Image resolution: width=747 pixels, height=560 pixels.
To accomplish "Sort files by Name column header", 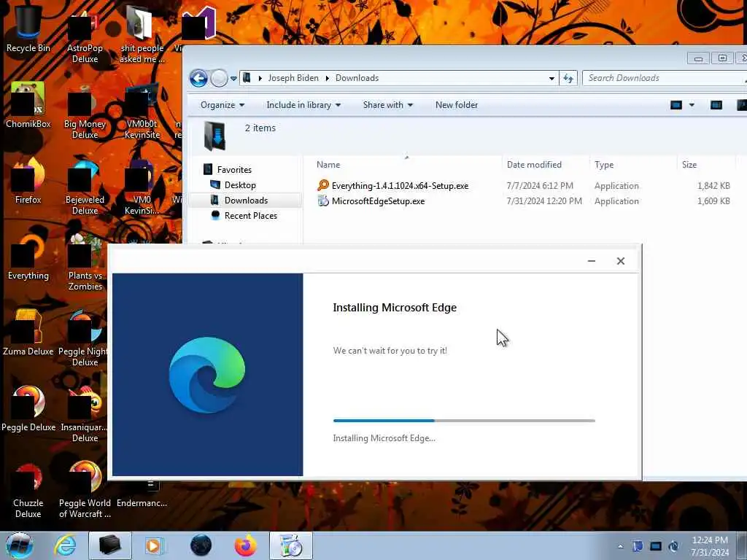I will [x=328, y=165].
